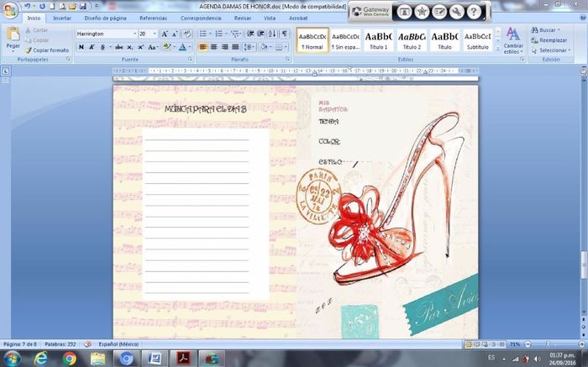Select align text left
The width and height of the screenshot is (588, 367).
[203, 47]
